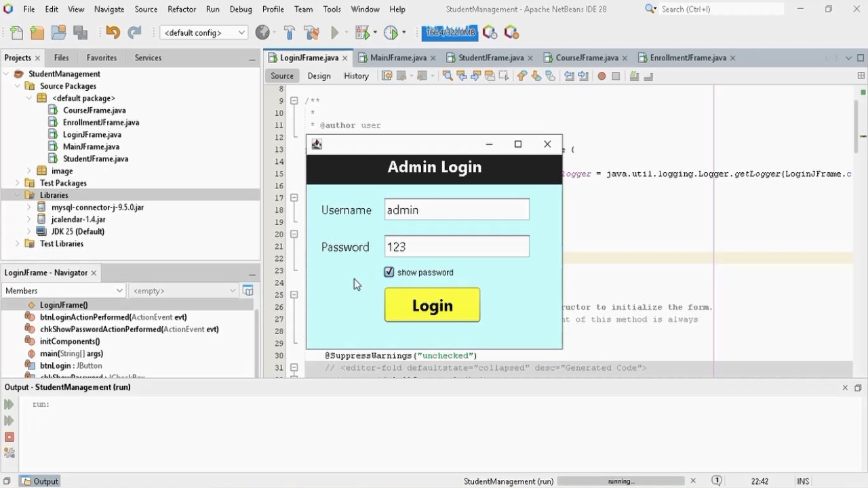
Task: Click the Stop Macro Recording square icon
Action: point(616,76)
